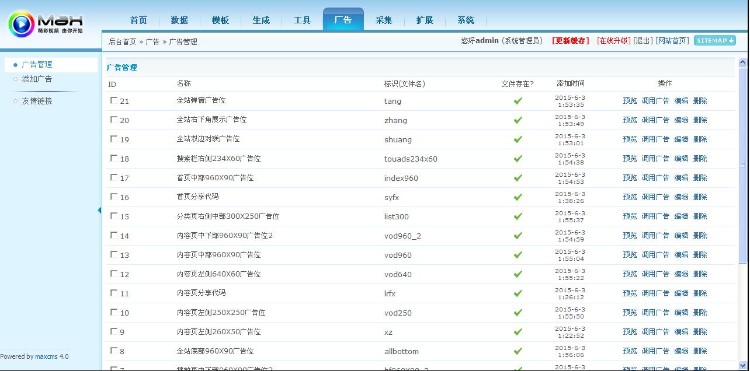Tick the checkbox for ad ID 20
Viewport: 750px width, 371px height.
113,120
